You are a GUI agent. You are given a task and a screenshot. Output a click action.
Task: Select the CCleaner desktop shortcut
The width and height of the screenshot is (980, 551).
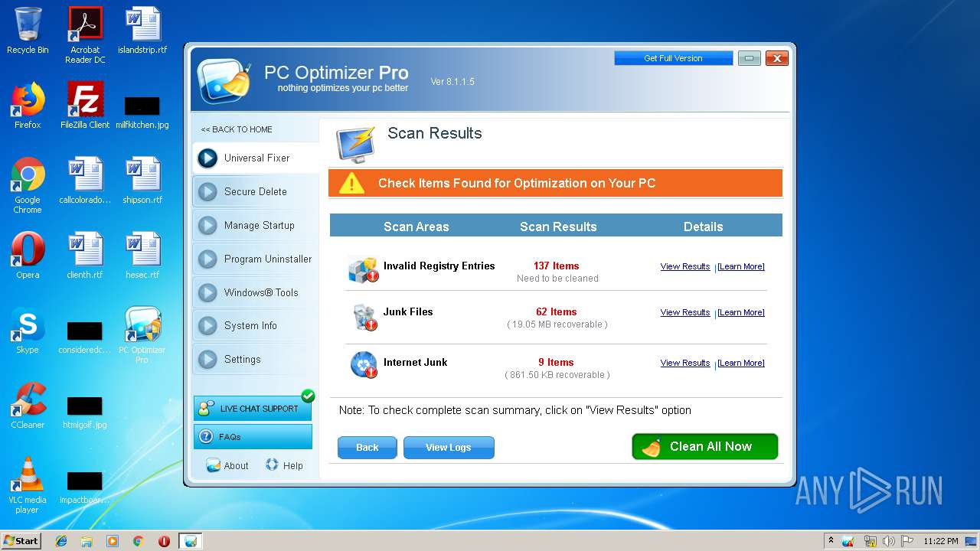(x=28, y=406)
